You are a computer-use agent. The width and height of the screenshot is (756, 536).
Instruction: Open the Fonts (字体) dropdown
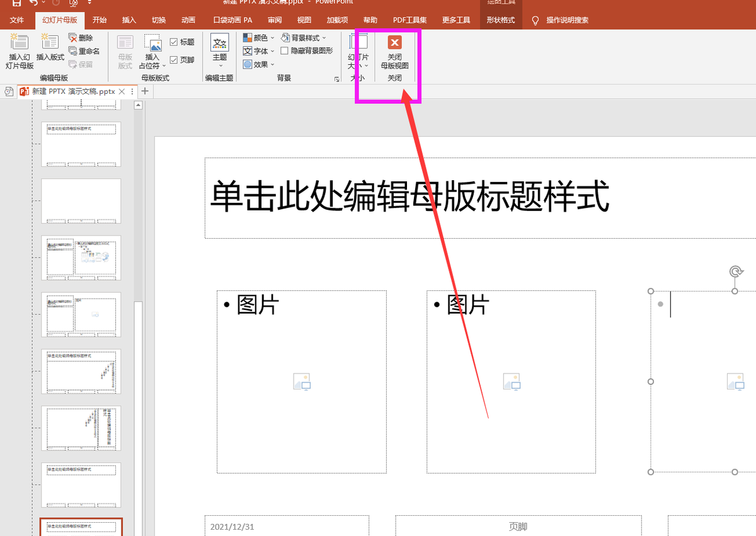coord(259,51)
